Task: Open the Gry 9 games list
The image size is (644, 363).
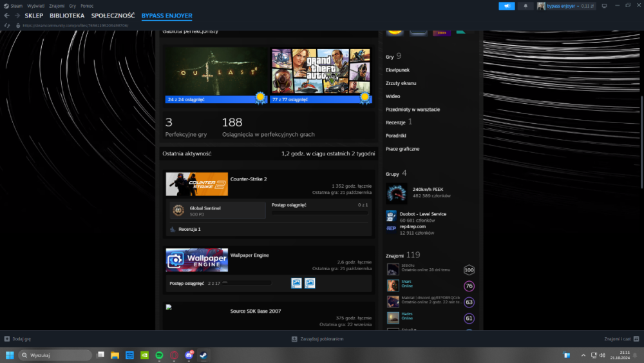Action: point(393,56)
